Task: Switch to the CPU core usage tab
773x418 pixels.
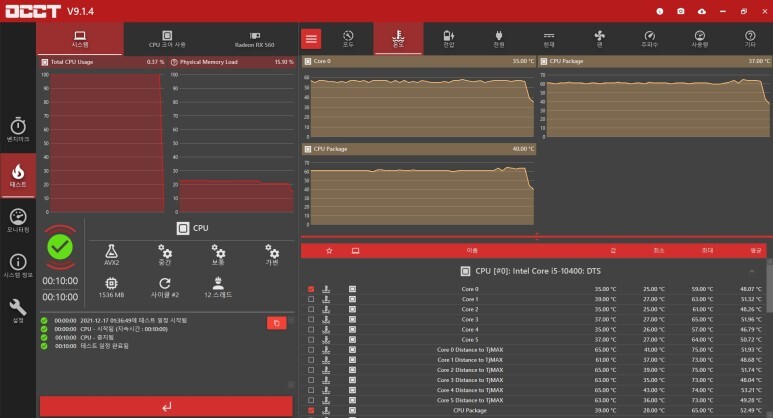Action: tap(167, 39)
